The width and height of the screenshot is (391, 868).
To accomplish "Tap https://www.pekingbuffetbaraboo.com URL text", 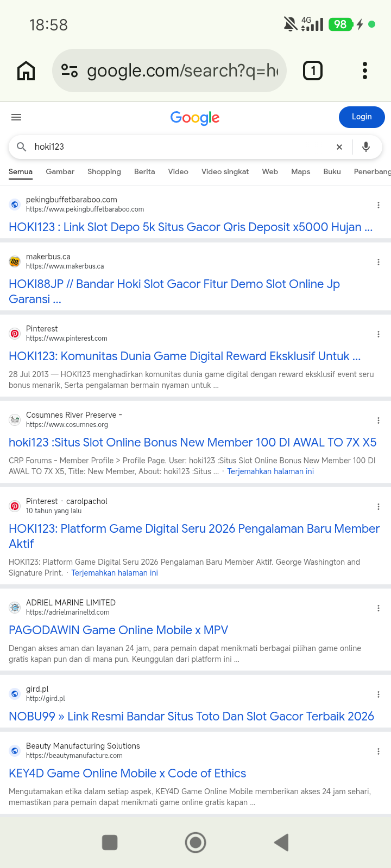I will click(x=85, y=209).
